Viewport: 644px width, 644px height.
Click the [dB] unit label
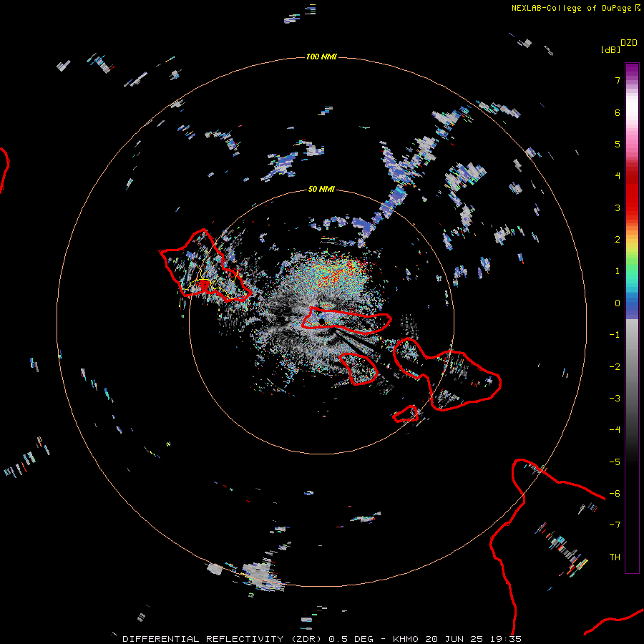tap(610, 49)
